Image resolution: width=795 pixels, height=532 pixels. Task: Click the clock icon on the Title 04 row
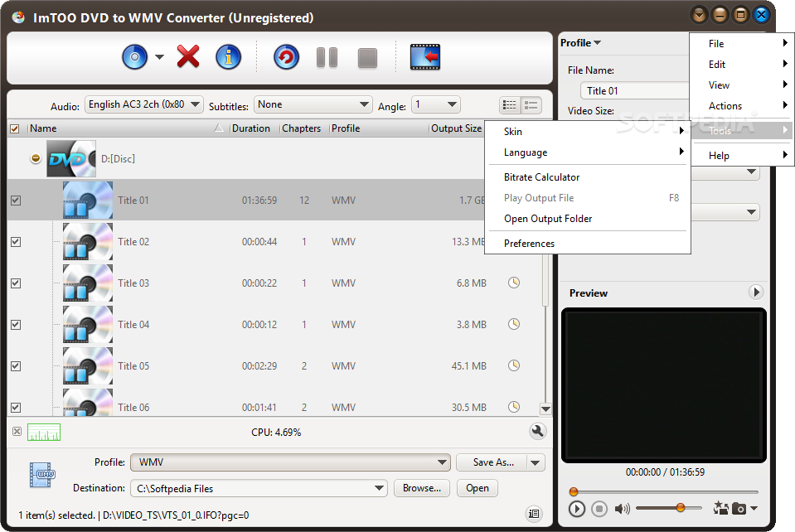pos(514,324)
